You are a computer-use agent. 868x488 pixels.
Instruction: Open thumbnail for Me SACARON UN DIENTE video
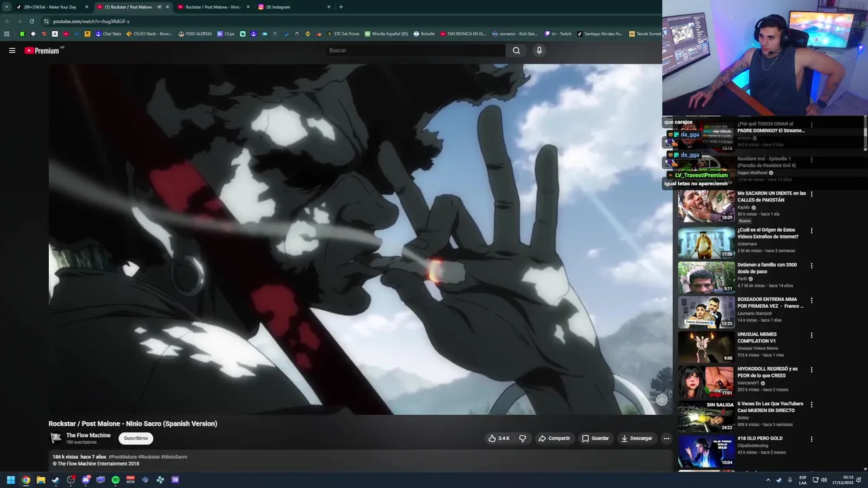tap(706, 206)
